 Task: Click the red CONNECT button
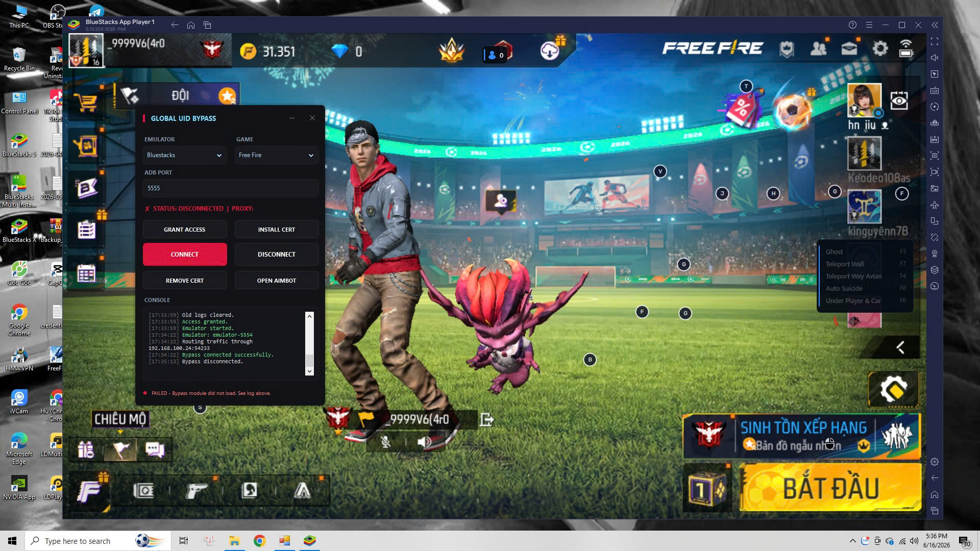pos(185,254)
